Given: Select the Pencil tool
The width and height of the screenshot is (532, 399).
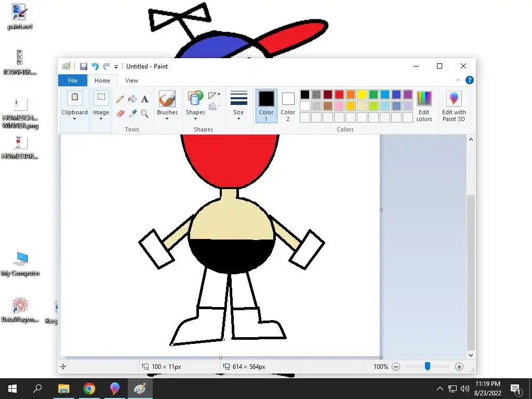Looking at the screenshot, I should coord(120,99).
